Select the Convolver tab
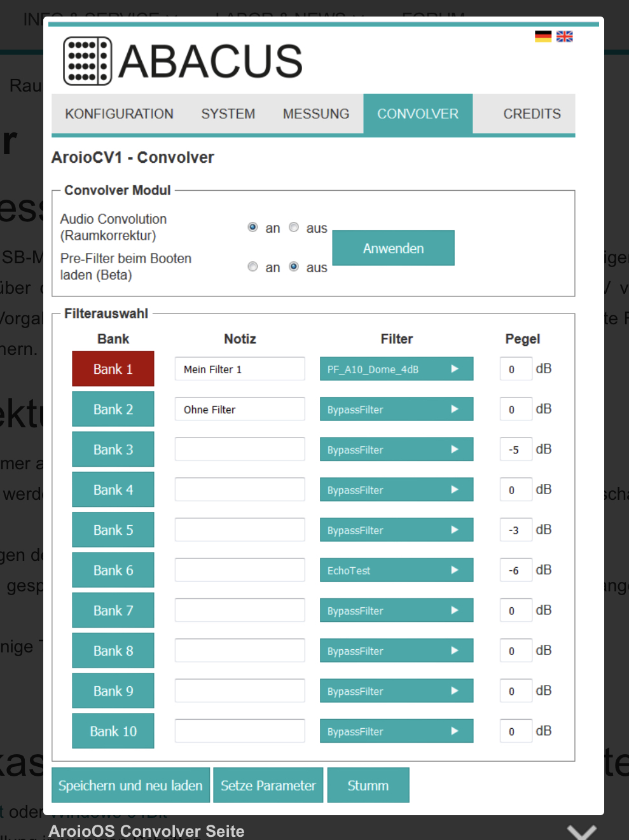This screenshot has height=840, width=629. (x=418, y=114)
